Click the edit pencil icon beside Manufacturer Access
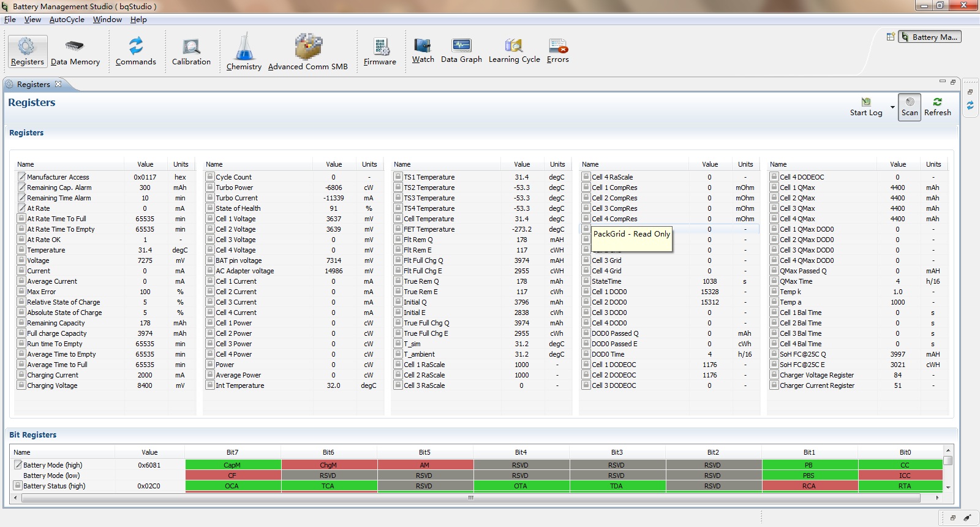The height and width of the screenshot is (527, 980). (x=21, y=176)
